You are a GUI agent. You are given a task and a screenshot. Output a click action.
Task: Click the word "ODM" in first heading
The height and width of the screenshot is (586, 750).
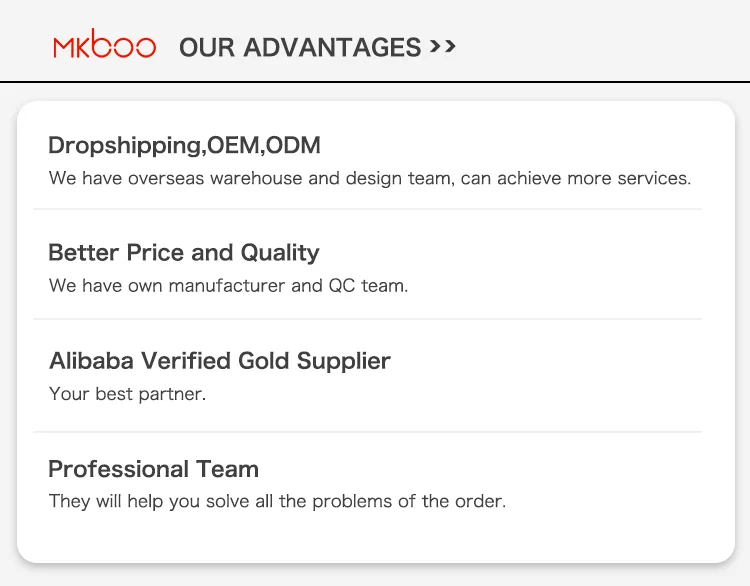(294, 146)
